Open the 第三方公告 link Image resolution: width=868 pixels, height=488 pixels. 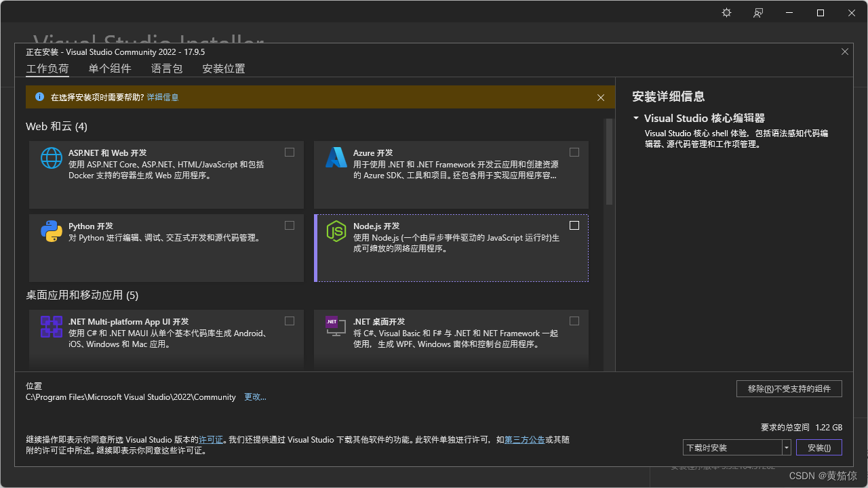[x=524, y=440]
